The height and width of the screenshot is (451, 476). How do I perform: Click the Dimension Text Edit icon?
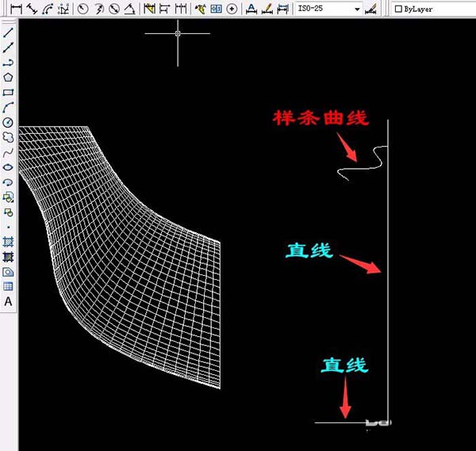267,9
